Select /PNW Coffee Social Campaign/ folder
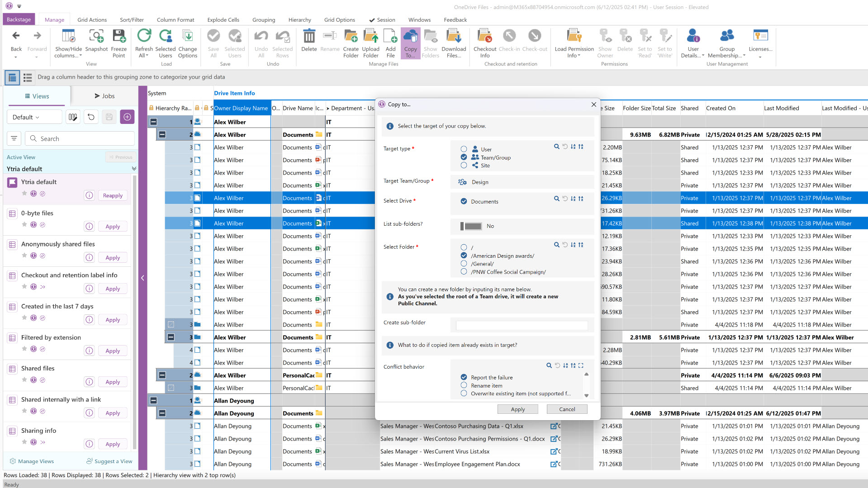Viewport: 868px width, 488px height. pyautogui.click(x=464, y=271)
